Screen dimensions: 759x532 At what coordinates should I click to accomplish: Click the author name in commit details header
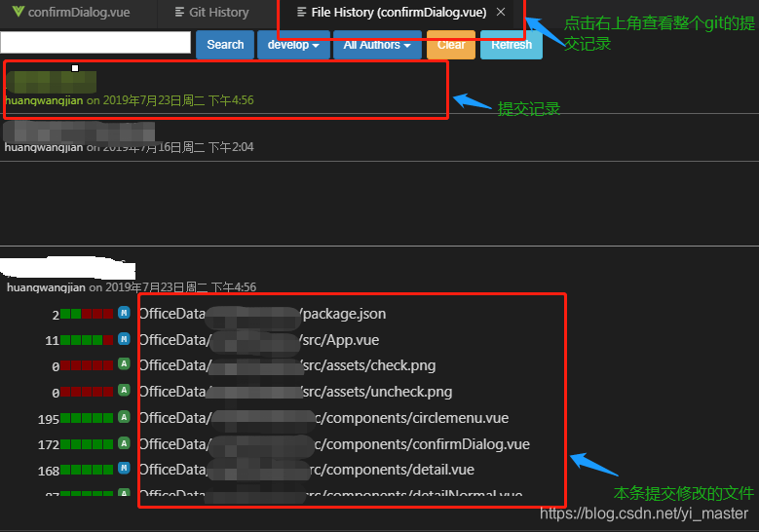pyautogui.click(x=46, y=287)
